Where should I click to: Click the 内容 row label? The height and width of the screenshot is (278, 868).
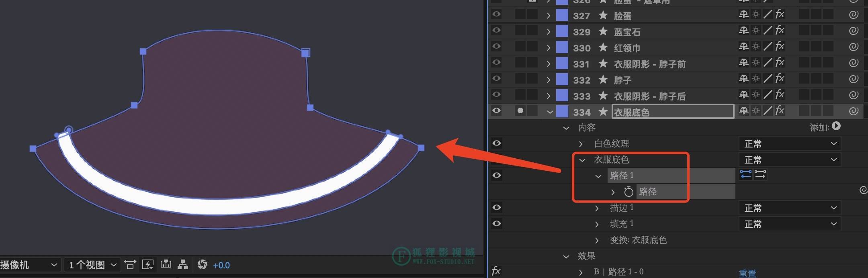pyautogui.click(x=586, y=127)
